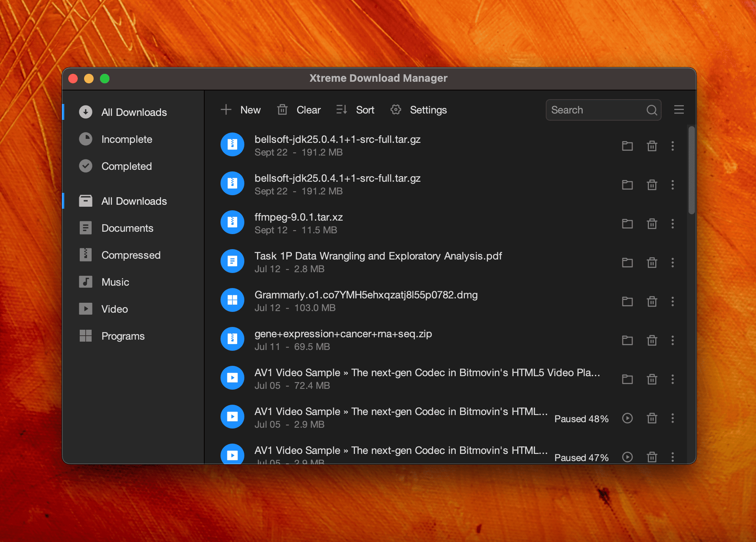Open more options for Grammarly dmg

(673, 302)
